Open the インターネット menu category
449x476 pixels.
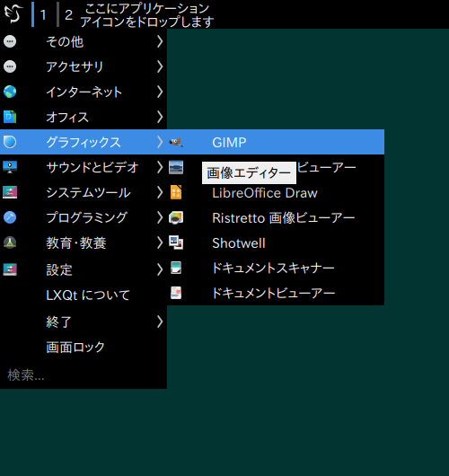point(84,92)
